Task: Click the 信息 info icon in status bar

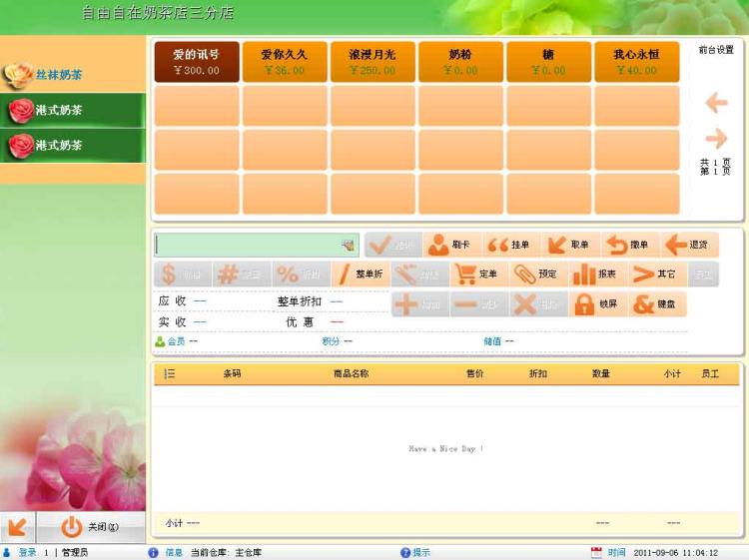Action: coord(153,552)
